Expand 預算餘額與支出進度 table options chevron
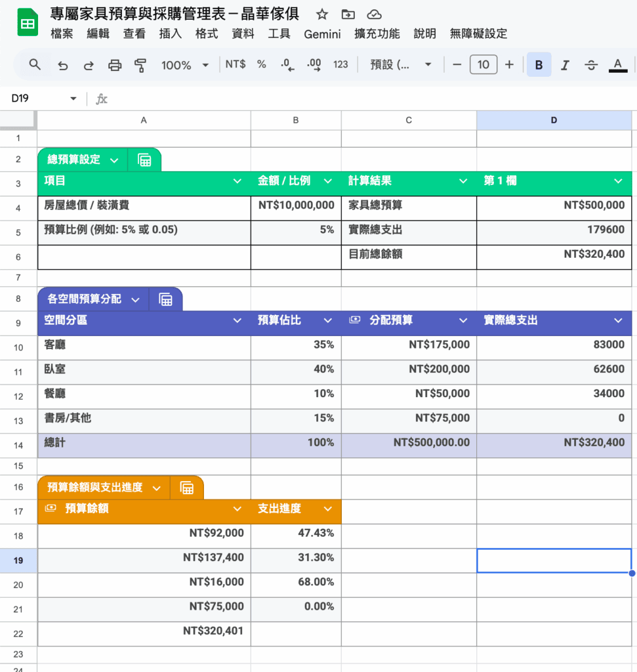 (x=157, y=488)
